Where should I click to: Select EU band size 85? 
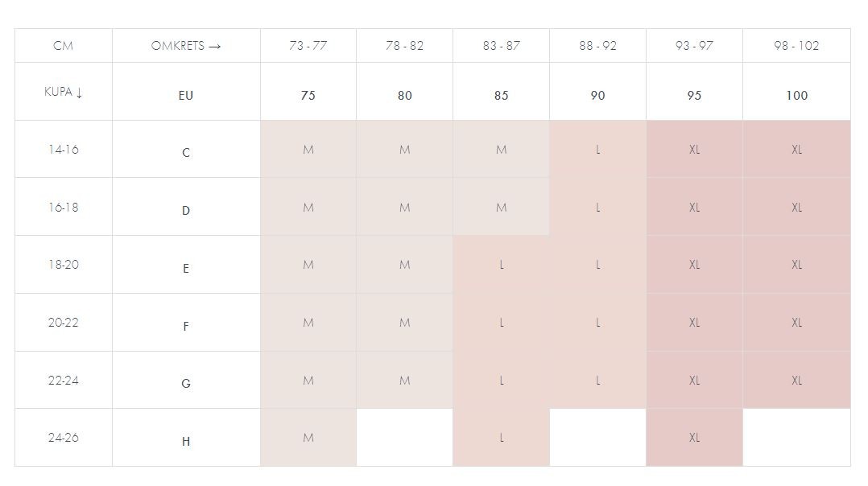[501, 95]
